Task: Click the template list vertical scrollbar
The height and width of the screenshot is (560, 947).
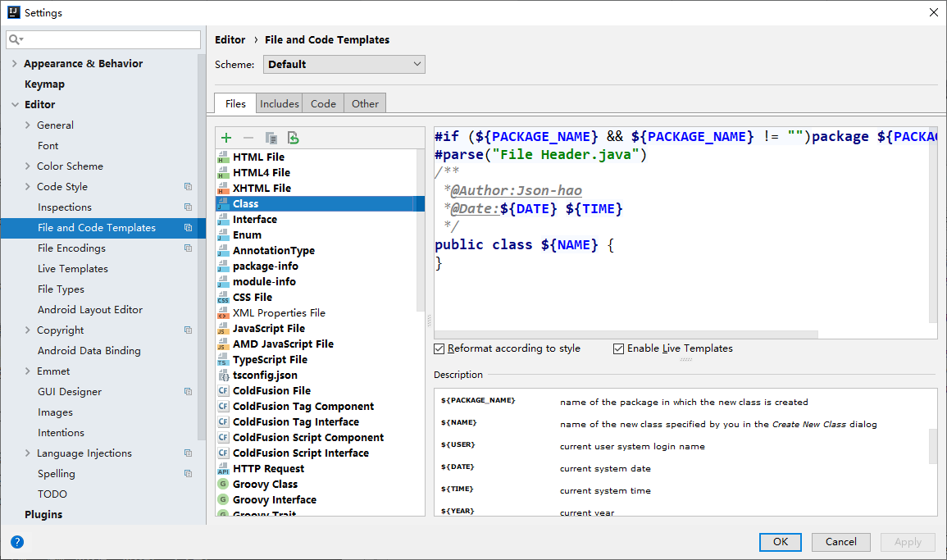Action: 421,230
